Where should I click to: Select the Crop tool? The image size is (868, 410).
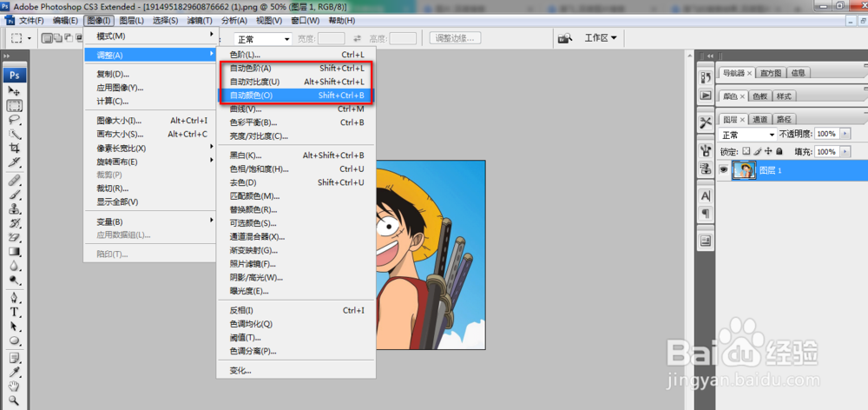(x=15, y=148)
